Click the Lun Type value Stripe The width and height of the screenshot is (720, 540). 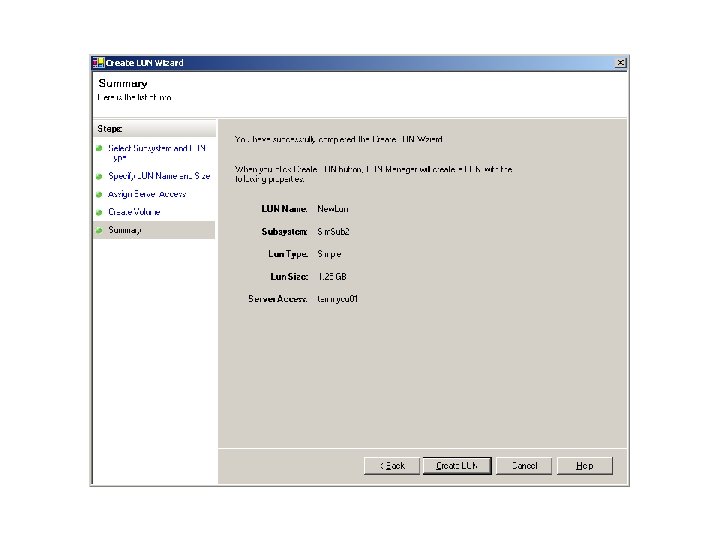coord(329,254)
